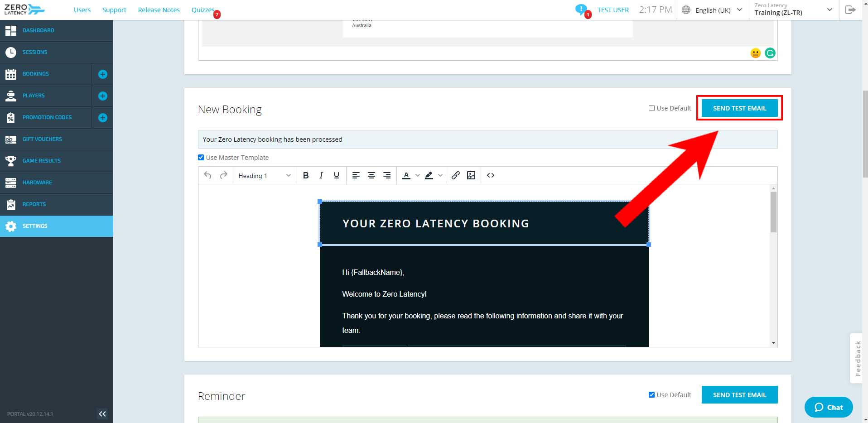Image resolution: width=868 pixels, height=423 pixels.
Task: Open Gift Vouchers icon in sidebar
Action: point(11,139)
